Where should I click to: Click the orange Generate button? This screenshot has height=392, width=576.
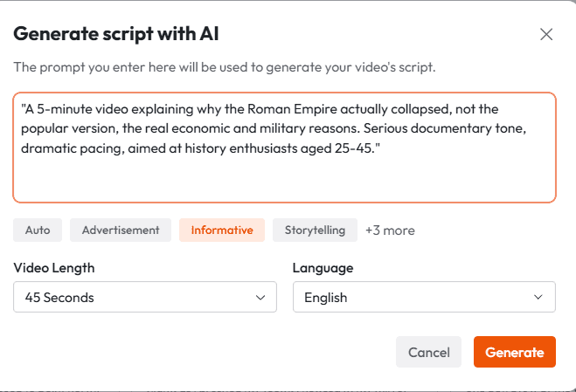514,353
